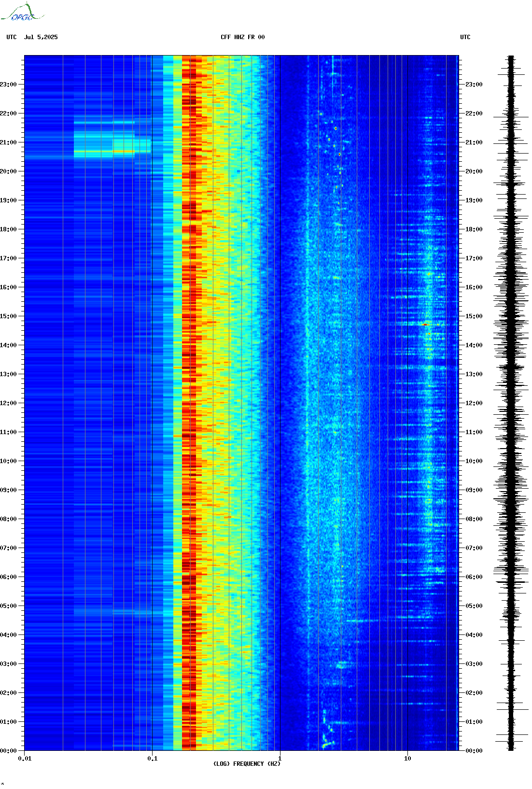The height and width of the screenshot is (789, 532).
Task: Click the left axis 11:00 time label
Action: (8, 432)
